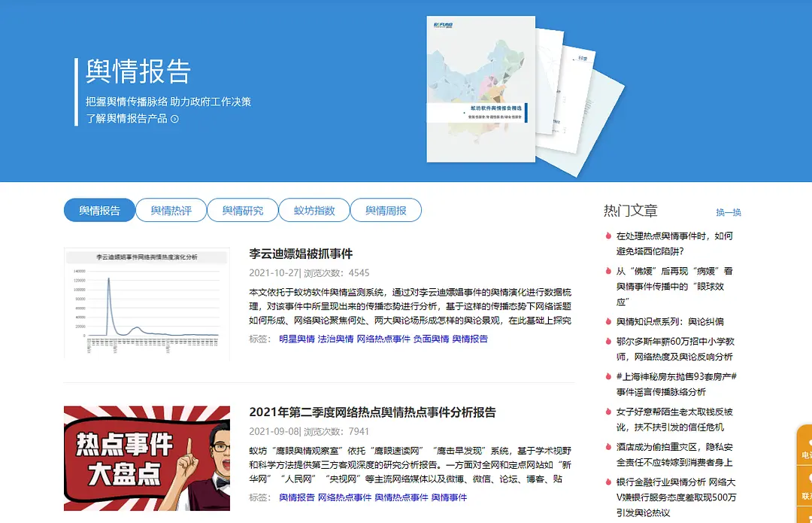Viewport: 812px width, 523px height.
Task: Select the 蚁坊指数 tab
Action: pos(314,211)
